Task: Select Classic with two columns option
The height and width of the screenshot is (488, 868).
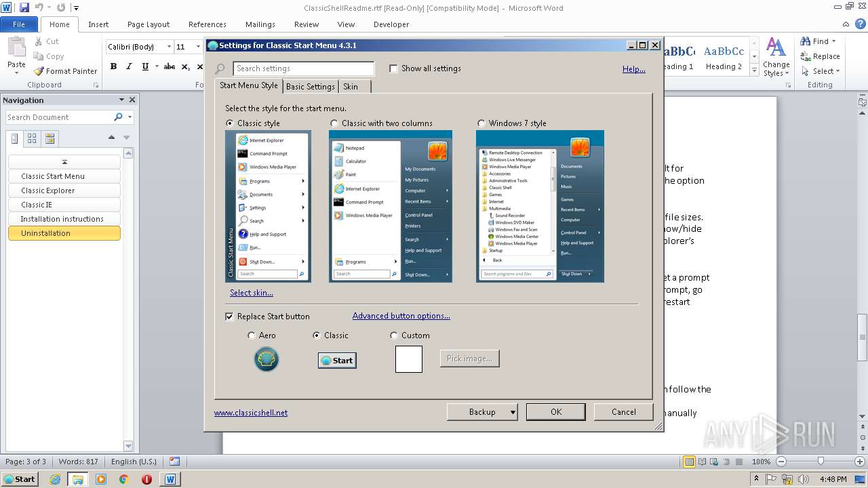Action: (334, 123)
